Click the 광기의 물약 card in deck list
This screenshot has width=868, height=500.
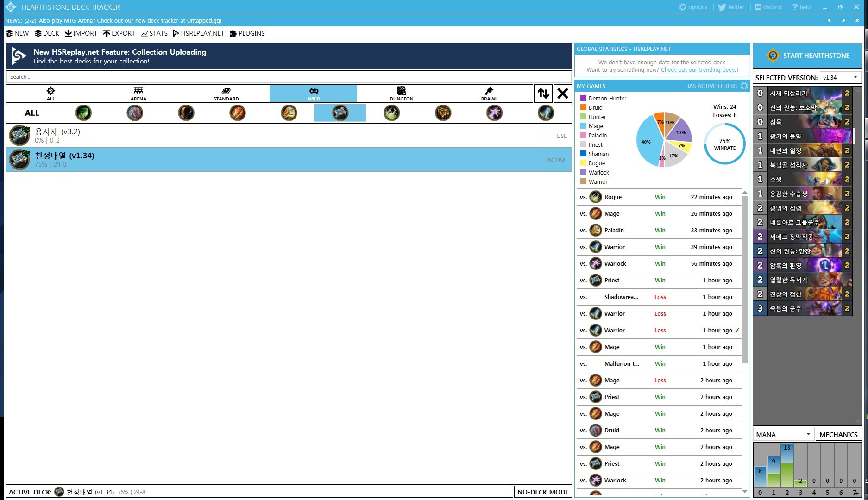pos(803,136)
